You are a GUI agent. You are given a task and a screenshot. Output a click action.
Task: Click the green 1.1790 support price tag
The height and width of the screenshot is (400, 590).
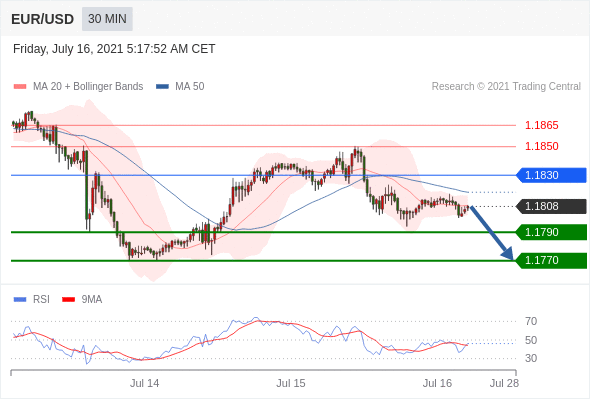click(551, 232)
